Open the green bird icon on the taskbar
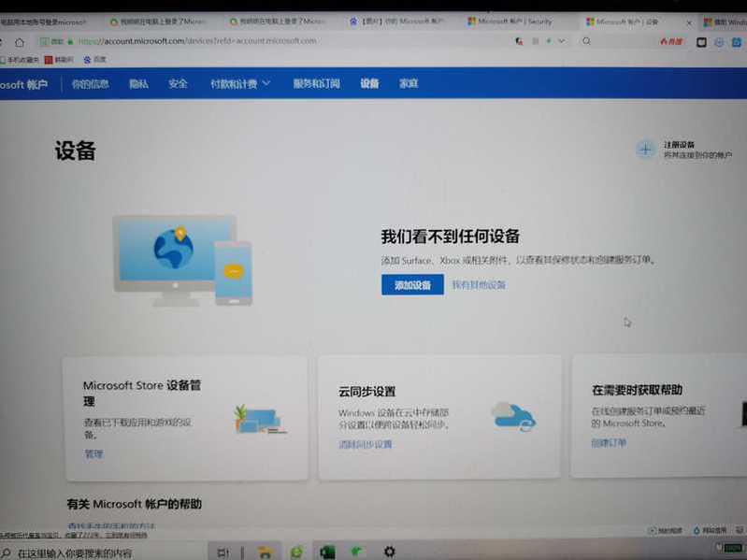This screenshot has height=560, width=747. click(x=357, y=552)
